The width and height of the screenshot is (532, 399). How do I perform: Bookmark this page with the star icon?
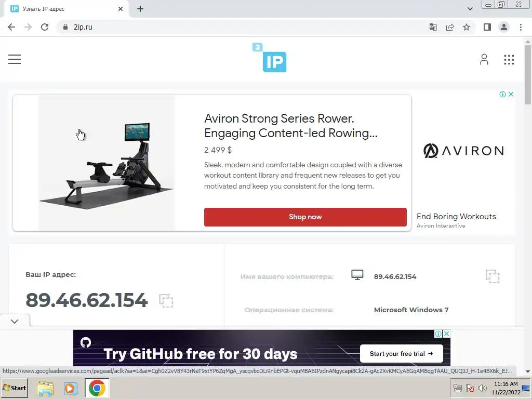pos(467,27)
